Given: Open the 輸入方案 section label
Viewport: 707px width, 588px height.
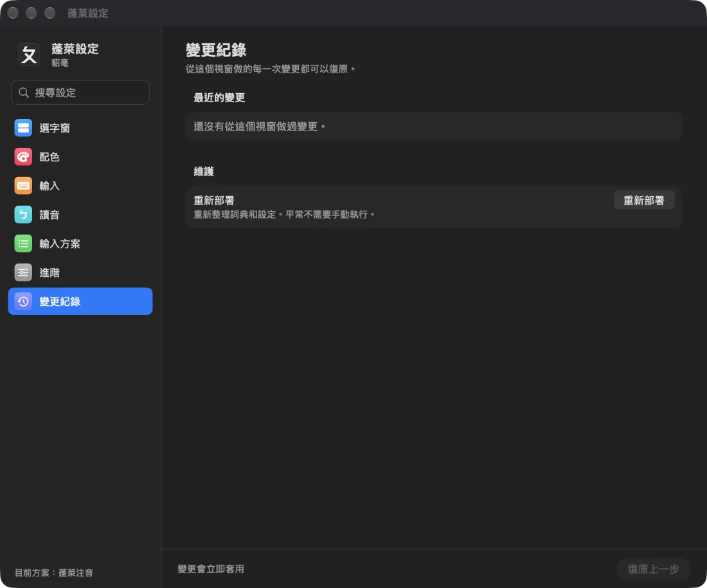Looking at the screenshot, I should click(x=60, y=244).
